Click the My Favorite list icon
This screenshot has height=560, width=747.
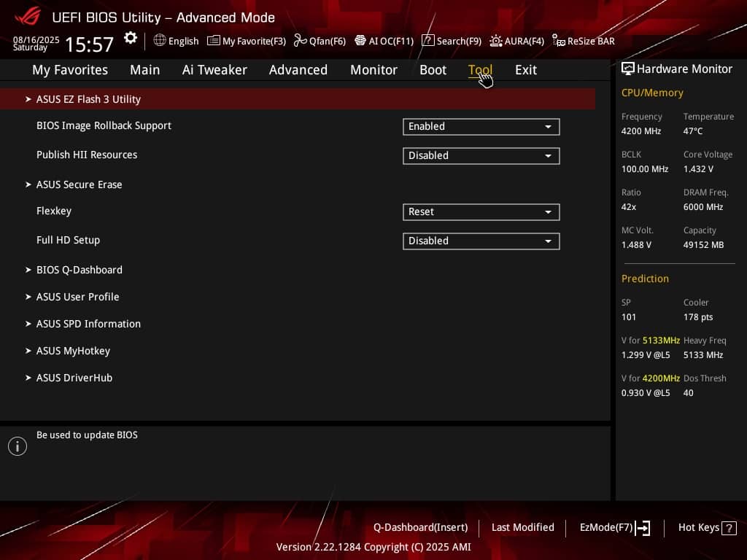214,41
